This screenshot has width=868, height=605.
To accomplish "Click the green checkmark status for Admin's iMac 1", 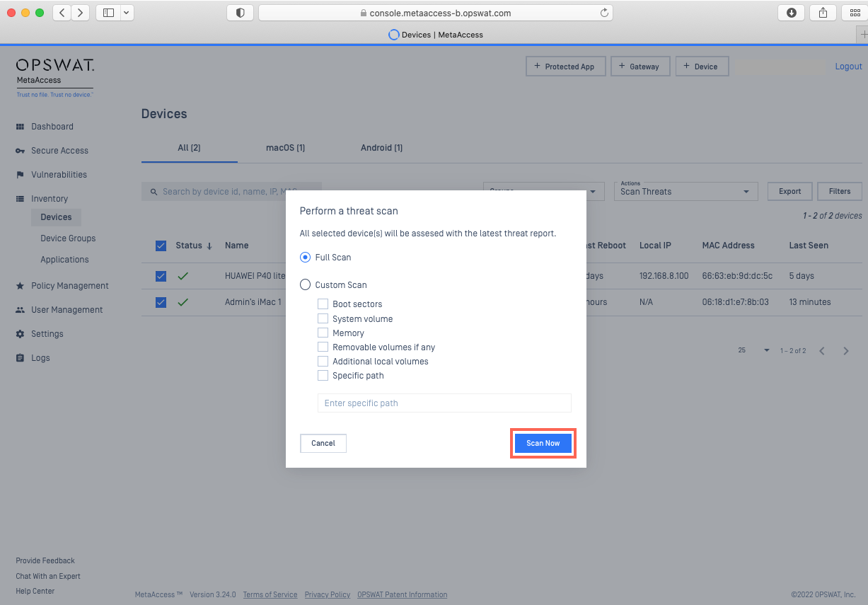I will pos(183,302).
